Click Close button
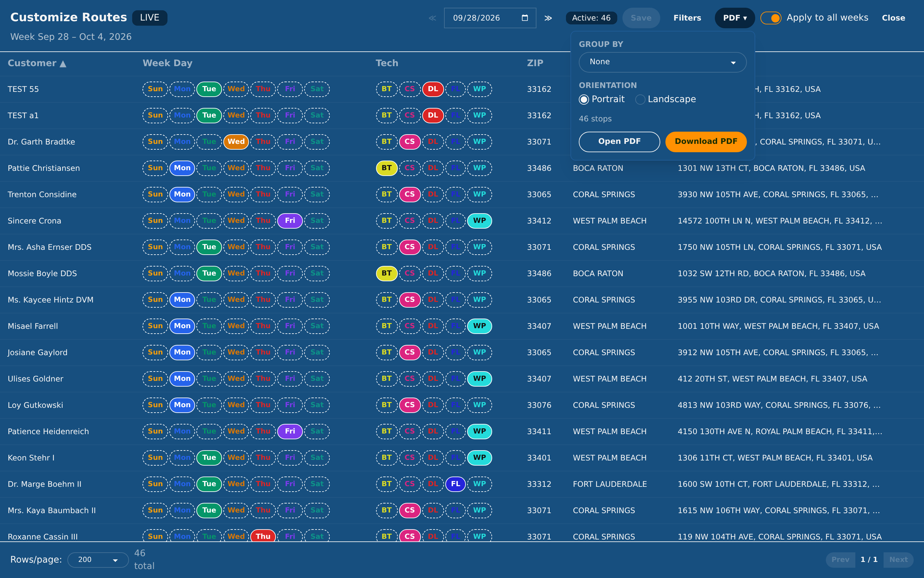 (x=893, y=18)
